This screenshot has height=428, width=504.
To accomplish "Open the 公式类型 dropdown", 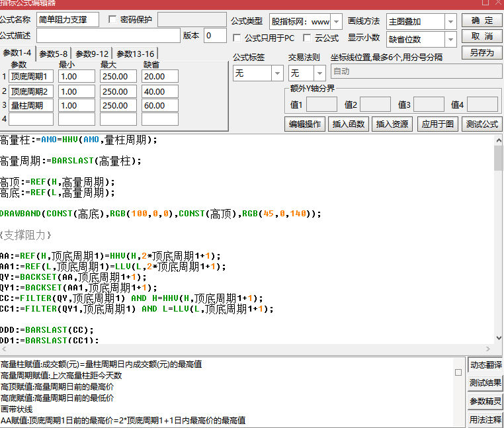I will 336,22.
